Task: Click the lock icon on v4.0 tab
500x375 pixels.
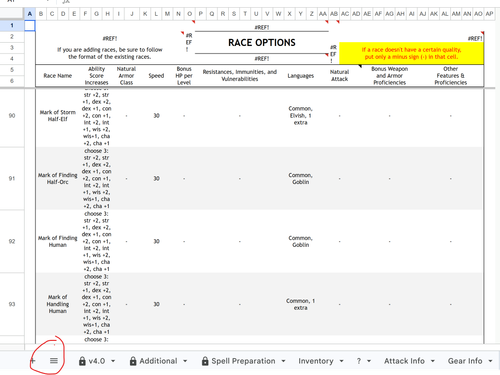Action: 82,361
